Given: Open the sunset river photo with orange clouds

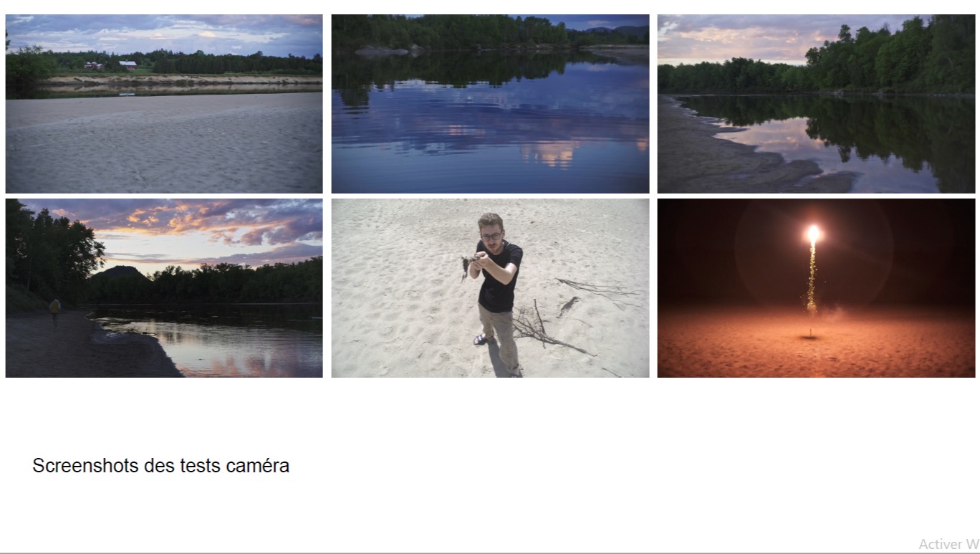Looking at the screenshot, I should pos(164,288).
